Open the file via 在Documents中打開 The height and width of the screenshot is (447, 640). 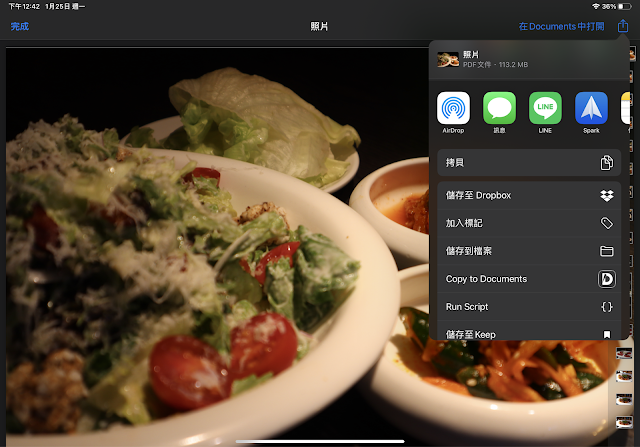point(561,27)
